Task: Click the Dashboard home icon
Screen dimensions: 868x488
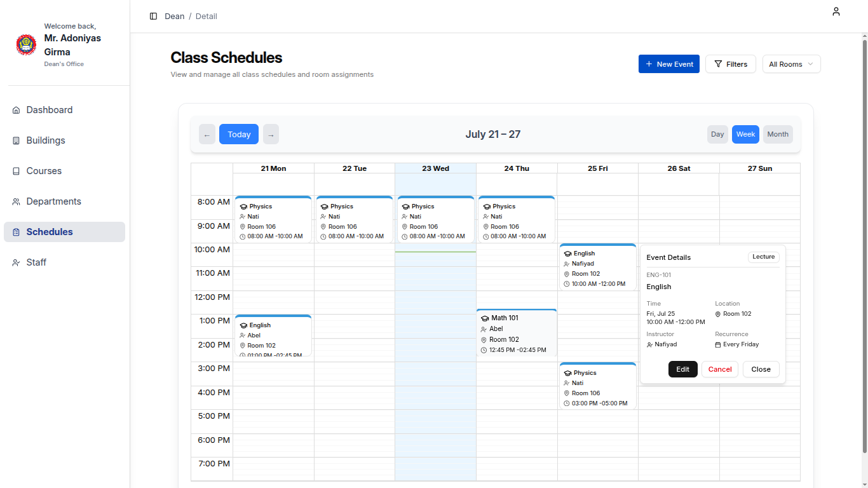Action: 17,110
